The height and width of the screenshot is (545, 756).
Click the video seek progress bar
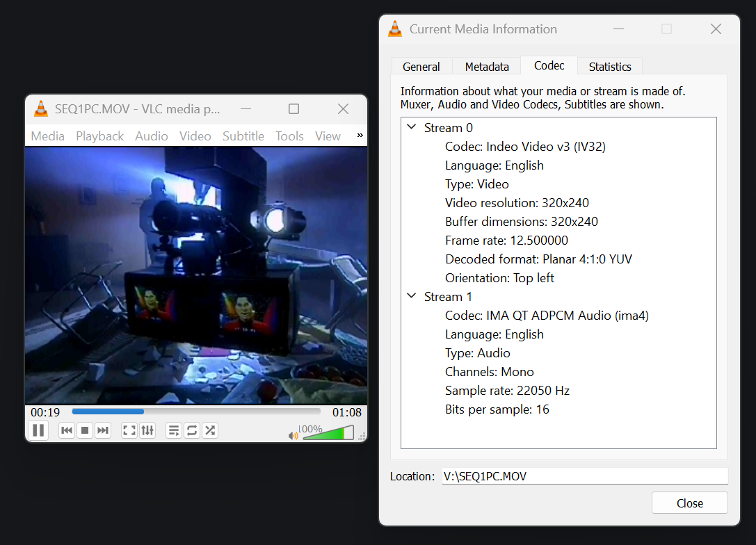point(196,412)
